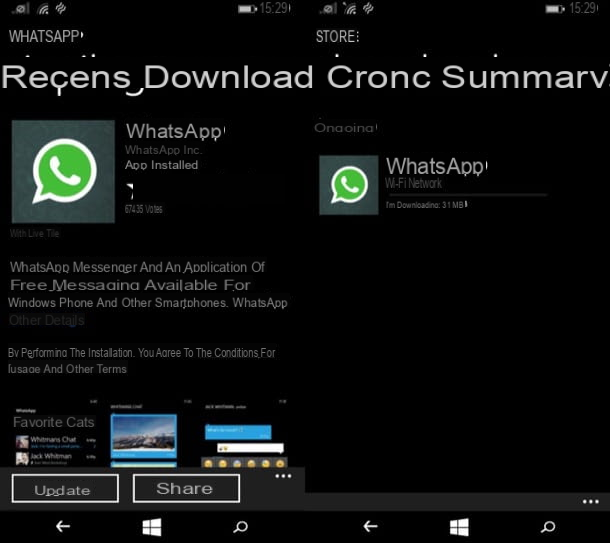Image resolution: width=610 pixels, height=543 pixels.
Task: Tap the WhatsApp download progress bar
Action: 467,194
